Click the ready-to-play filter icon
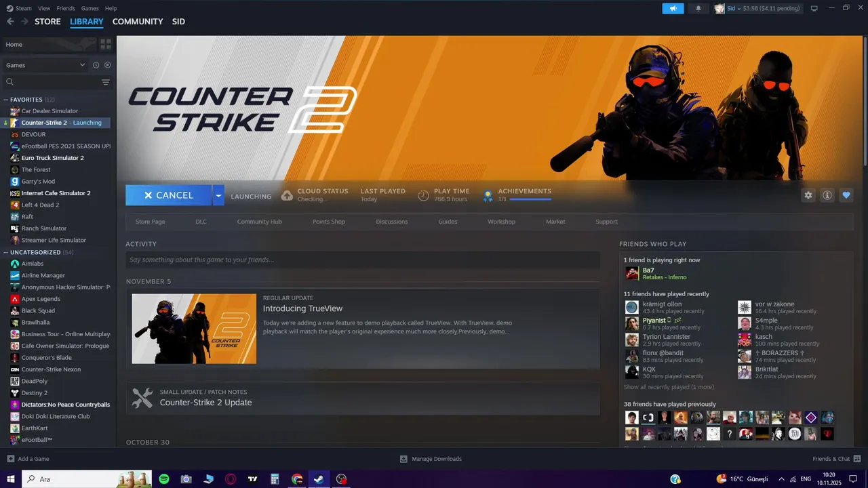This screenshot has height=488, width=868. [x=107, y=65]
